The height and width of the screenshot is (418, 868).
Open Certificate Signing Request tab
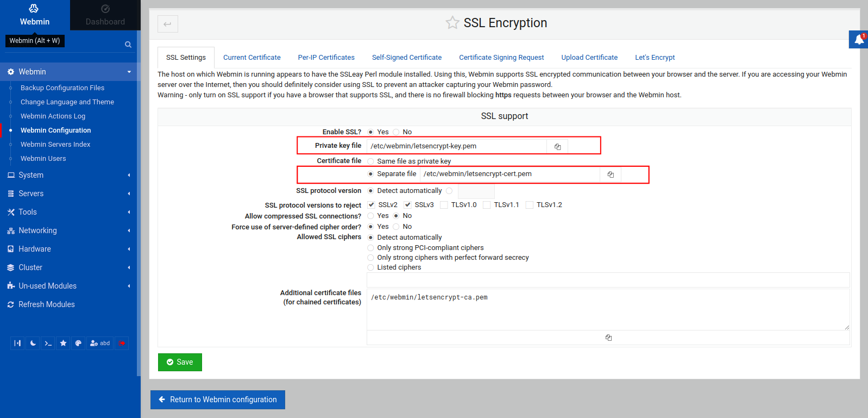click(501, 58)
